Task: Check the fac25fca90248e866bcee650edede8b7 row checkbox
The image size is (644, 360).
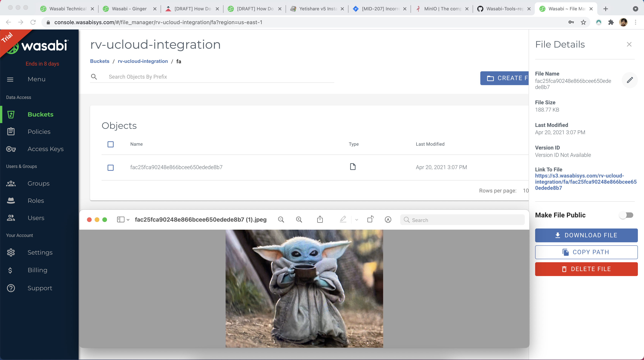Action: (x=111, y=168)
